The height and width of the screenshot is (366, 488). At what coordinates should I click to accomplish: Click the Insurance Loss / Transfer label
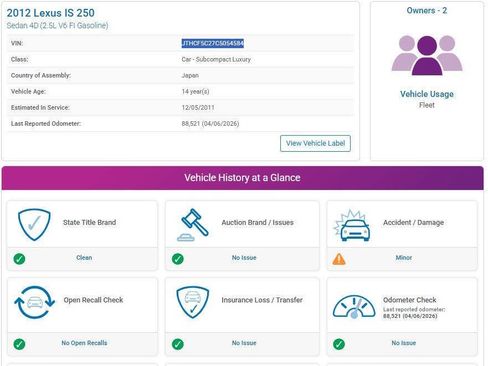click(262, 300)
